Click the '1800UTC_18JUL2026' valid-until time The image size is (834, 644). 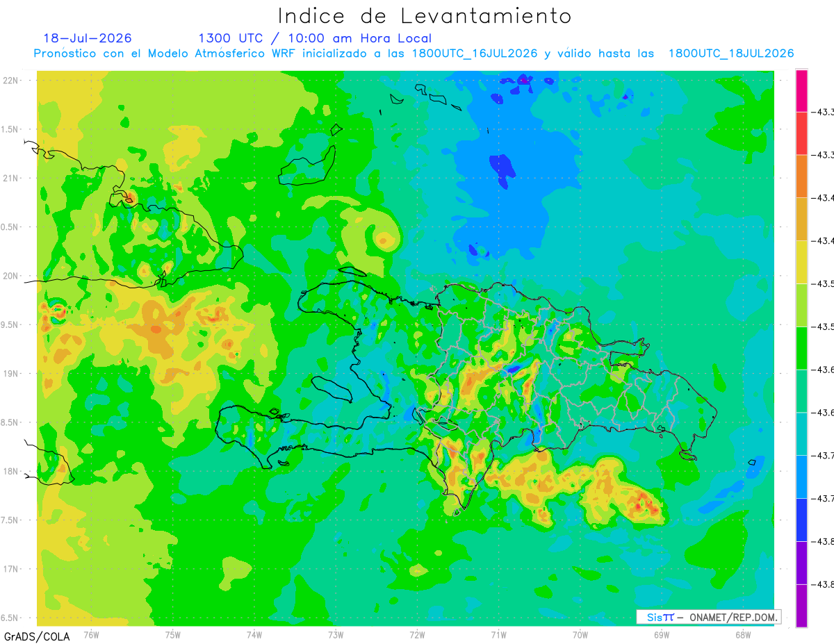click(731, 53)
